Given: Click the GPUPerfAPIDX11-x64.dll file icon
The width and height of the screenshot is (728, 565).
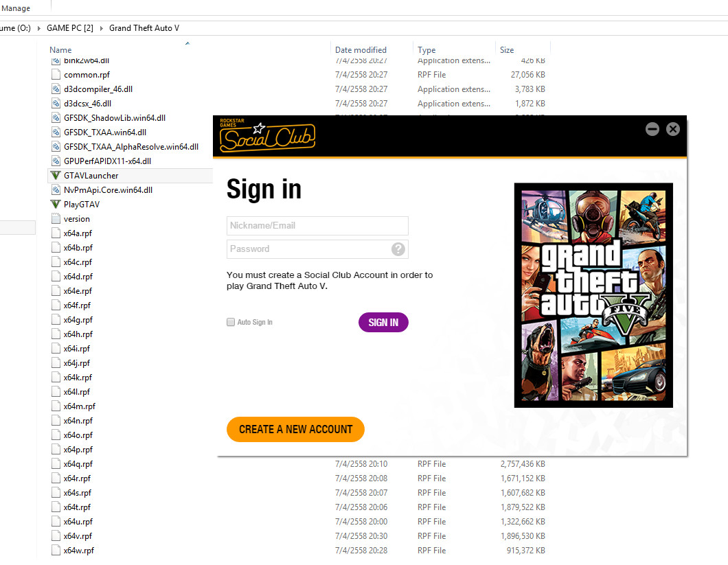Looking at the screenshot, I should tap(56, 161).
